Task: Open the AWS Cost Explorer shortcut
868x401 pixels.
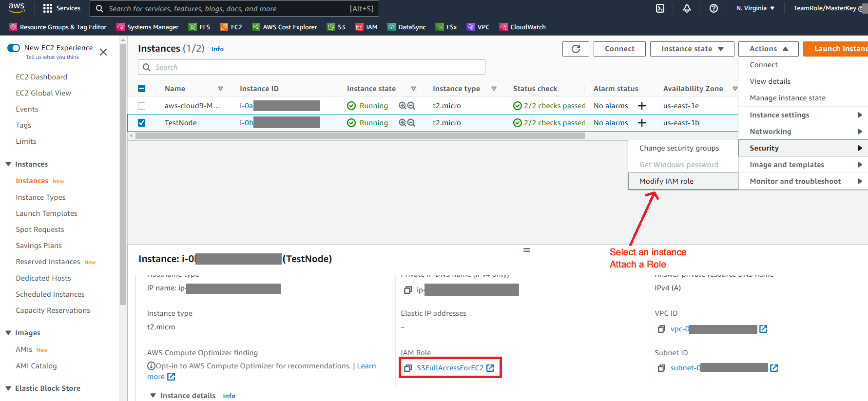Action: coord(285,27)
